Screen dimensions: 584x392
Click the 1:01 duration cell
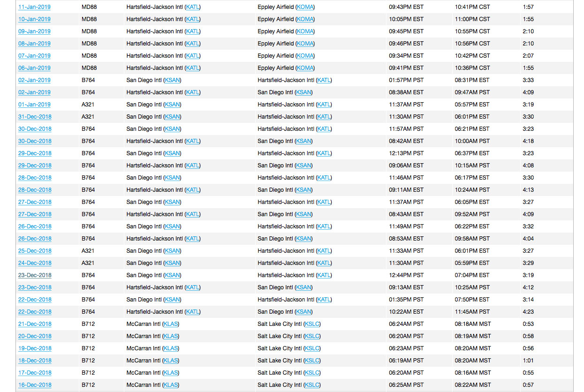click(x=528, y=361)
